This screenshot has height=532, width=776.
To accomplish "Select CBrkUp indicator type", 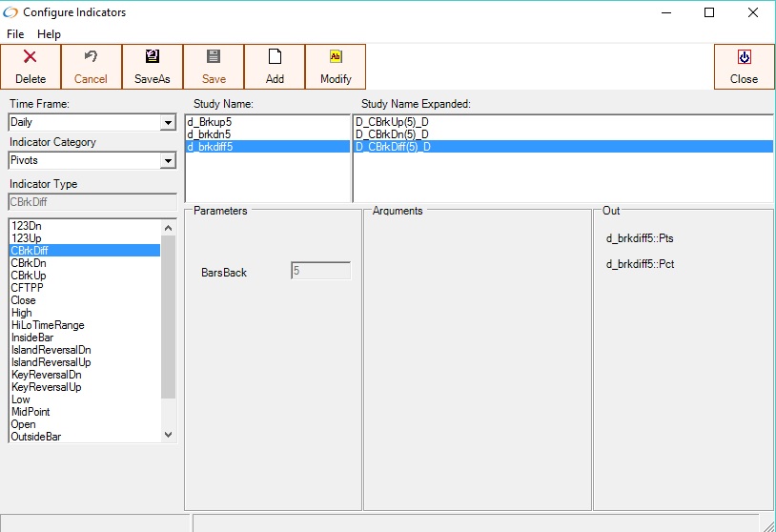I will pos(29,276).
